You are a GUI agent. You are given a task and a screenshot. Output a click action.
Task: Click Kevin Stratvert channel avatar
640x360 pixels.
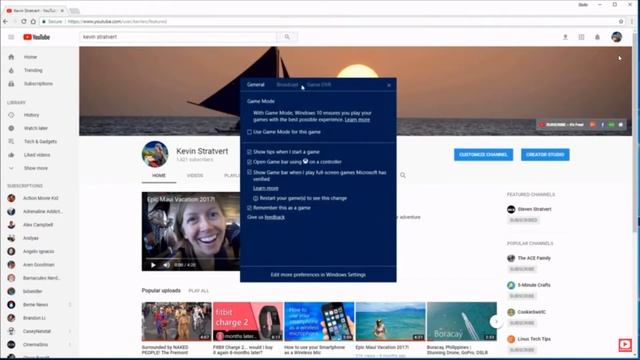tap(155, 154)
